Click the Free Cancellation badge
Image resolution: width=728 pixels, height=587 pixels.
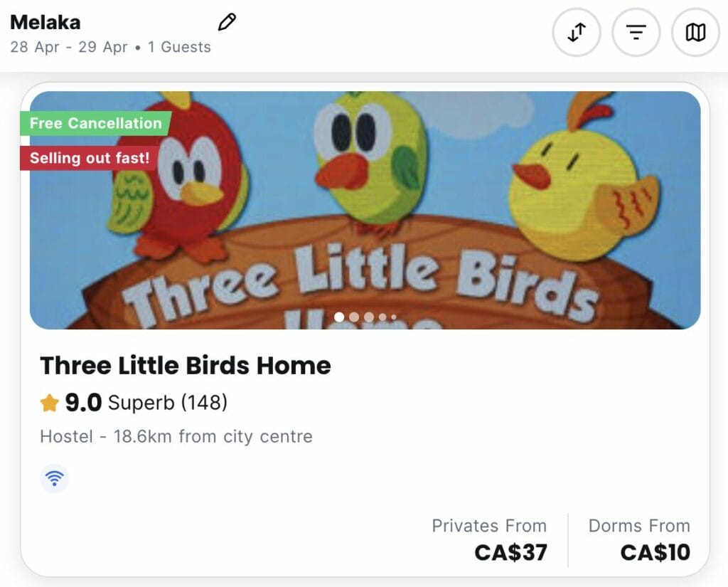click(96, 123)
